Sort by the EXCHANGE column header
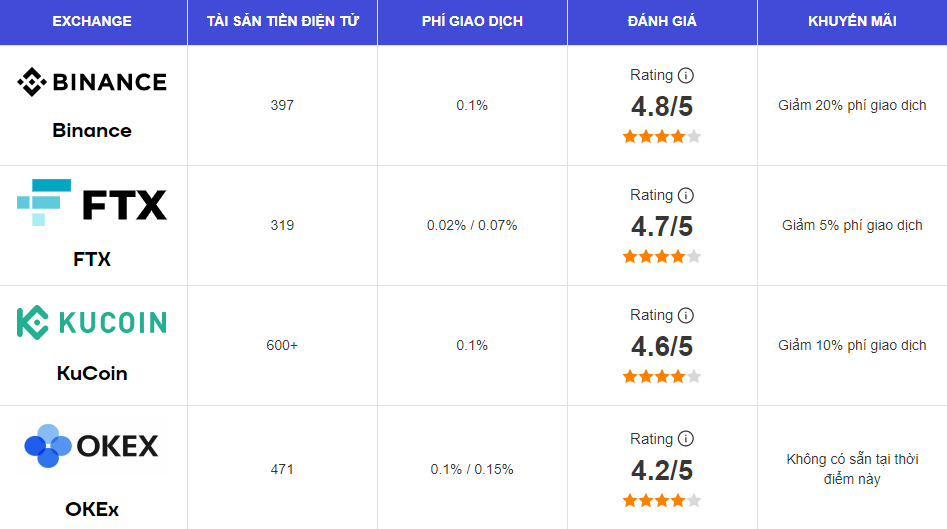947x529 pixels. 92,21
